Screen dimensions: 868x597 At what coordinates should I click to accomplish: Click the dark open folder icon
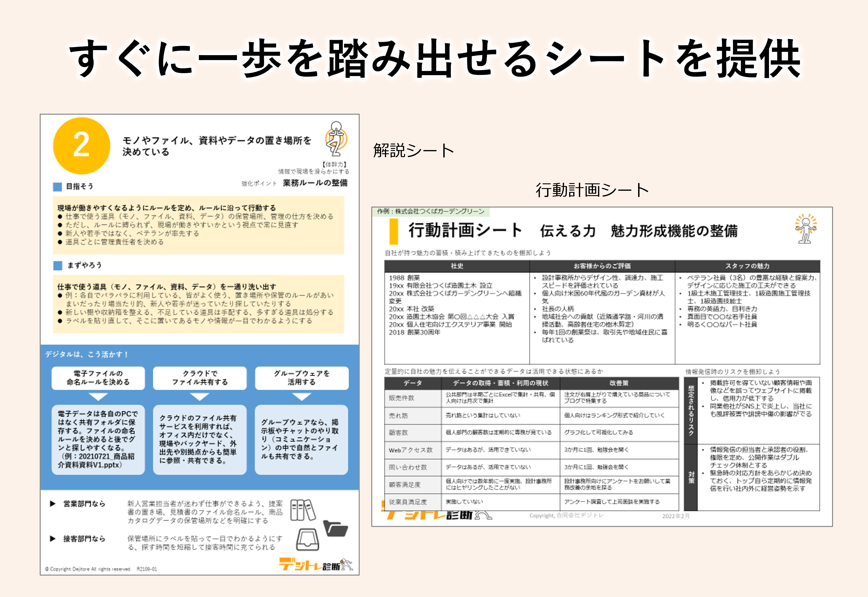pos(335,528)
